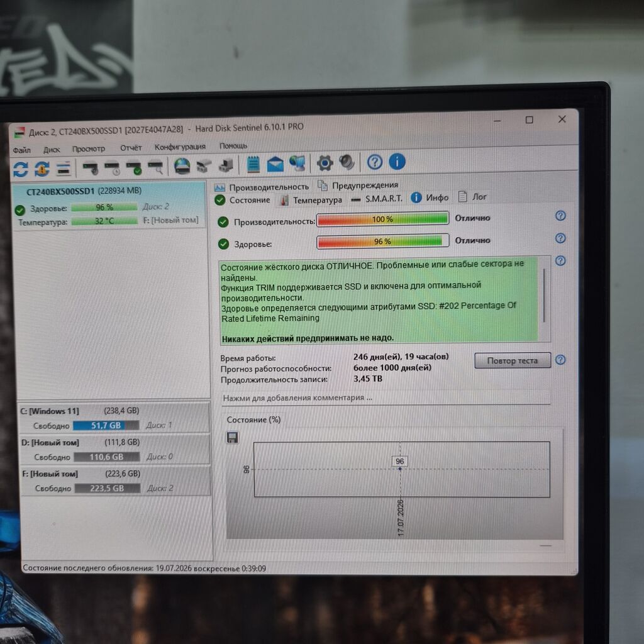Click the blue info toolbar icon
The image size is (644, 644).
[x=397, y=162]
